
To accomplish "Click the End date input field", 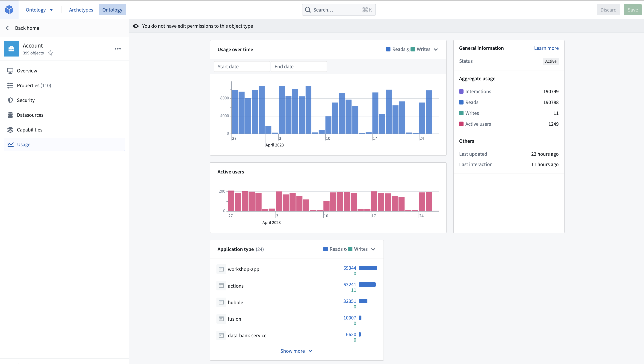I will point(299,66).
